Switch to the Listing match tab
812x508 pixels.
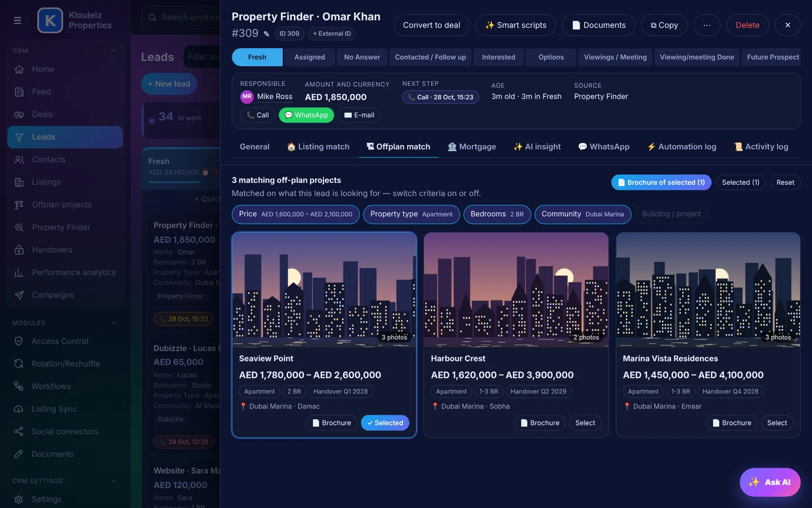pos(318,147)
